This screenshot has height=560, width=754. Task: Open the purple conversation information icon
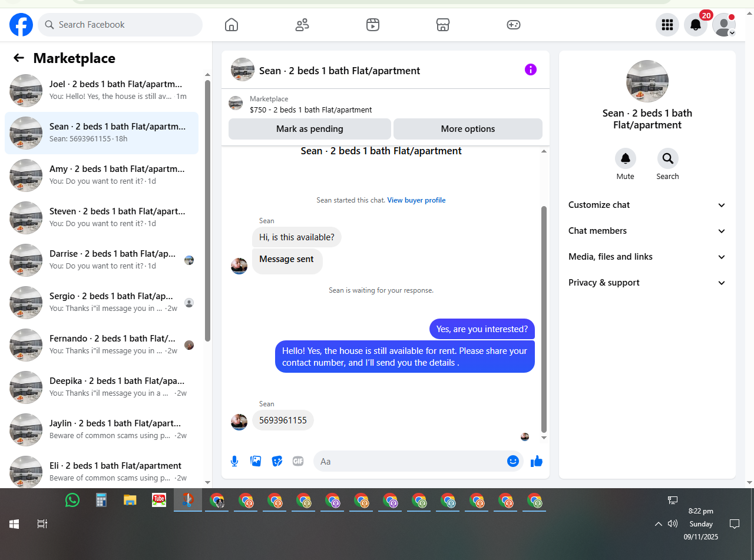pos(531,69)
